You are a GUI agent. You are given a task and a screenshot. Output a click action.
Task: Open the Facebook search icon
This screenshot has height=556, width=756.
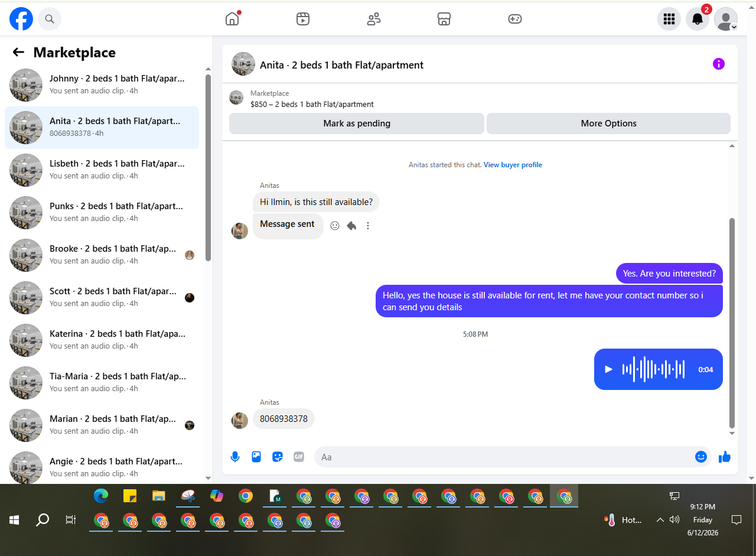pyautogui.click(x=50, y=19)
